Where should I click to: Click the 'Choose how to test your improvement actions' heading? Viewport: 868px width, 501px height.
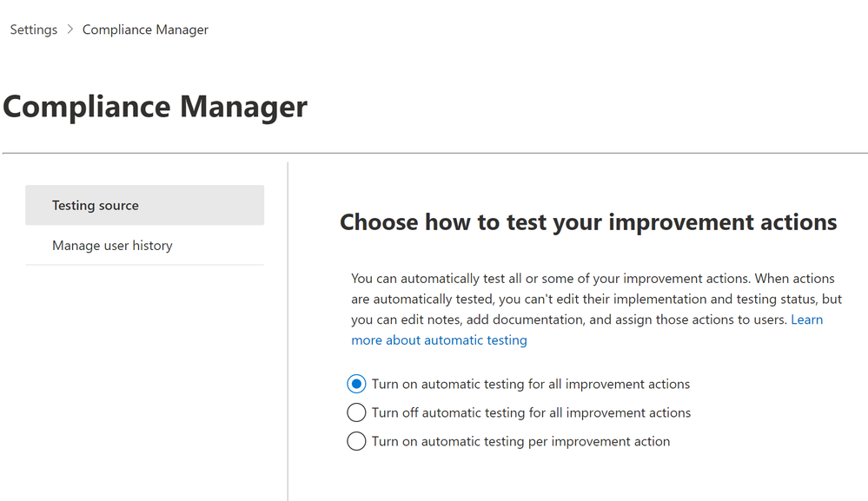tap(588, 222)
